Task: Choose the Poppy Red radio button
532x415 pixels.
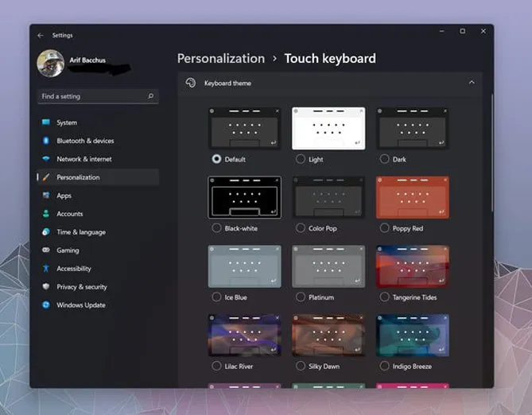Action: point(385,228)
